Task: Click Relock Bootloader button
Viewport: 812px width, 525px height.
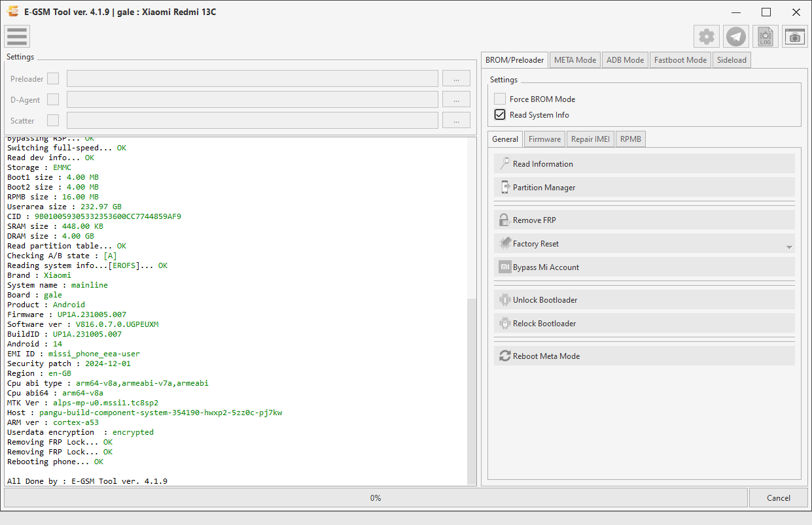Action: click(x=644, y=324)
